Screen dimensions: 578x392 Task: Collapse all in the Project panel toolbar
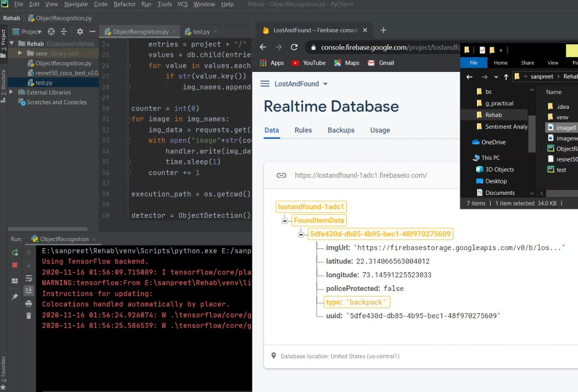click(64, 32)
